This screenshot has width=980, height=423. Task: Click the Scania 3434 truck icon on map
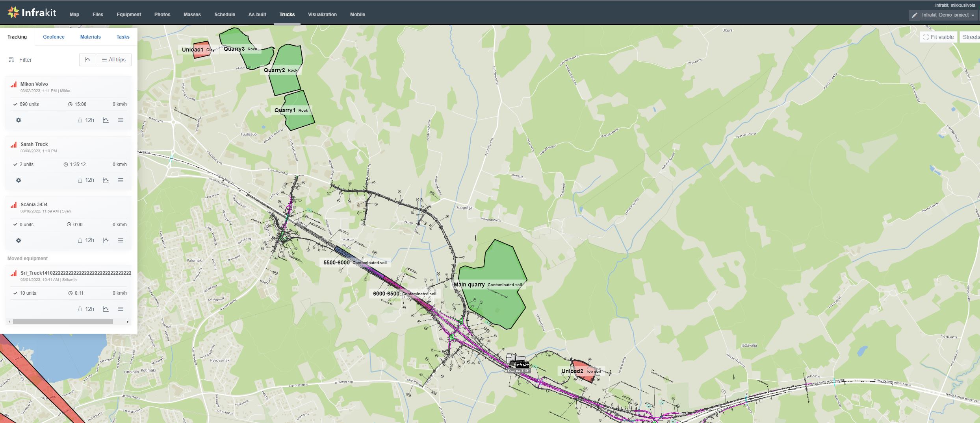tap(515, 359)
